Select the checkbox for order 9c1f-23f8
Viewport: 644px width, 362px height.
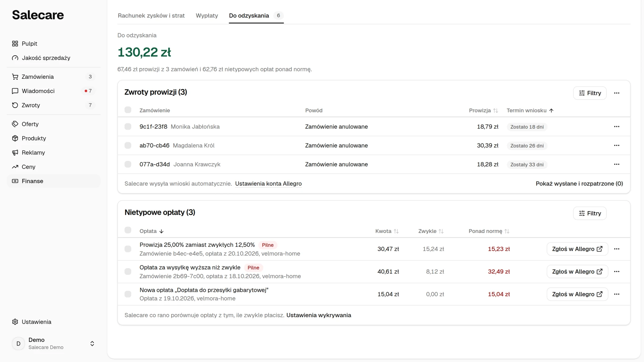128,127
